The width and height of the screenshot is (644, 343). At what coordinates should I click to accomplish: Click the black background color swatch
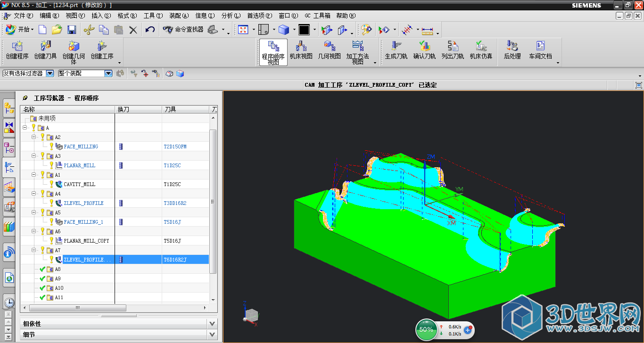[304, 30]
